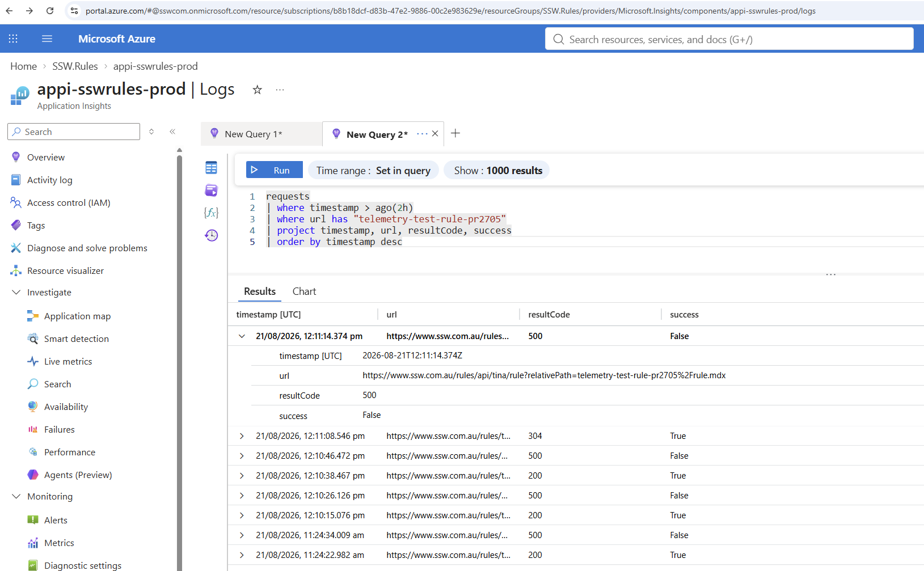The height and width of the screenshot is (571, 924).
Task: Open Agents (Preview)
Action: [78, 475]
